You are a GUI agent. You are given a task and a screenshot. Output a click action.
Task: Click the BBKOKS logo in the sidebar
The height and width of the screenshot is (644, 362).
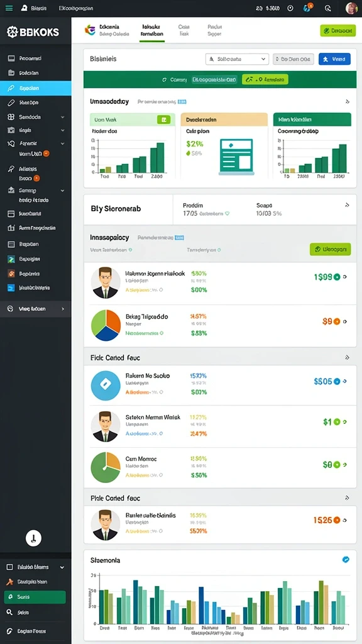(x=33, y=31)
